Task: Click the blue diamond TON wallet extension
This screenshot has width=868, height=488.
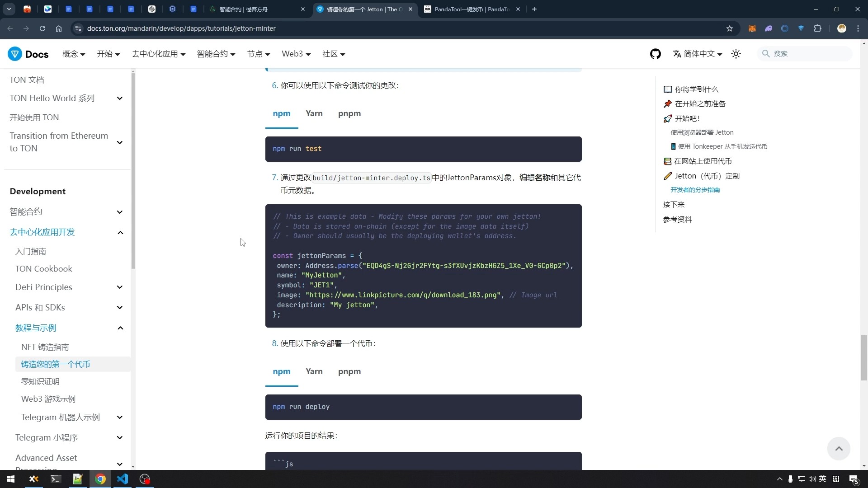Action: pos(801,28)
